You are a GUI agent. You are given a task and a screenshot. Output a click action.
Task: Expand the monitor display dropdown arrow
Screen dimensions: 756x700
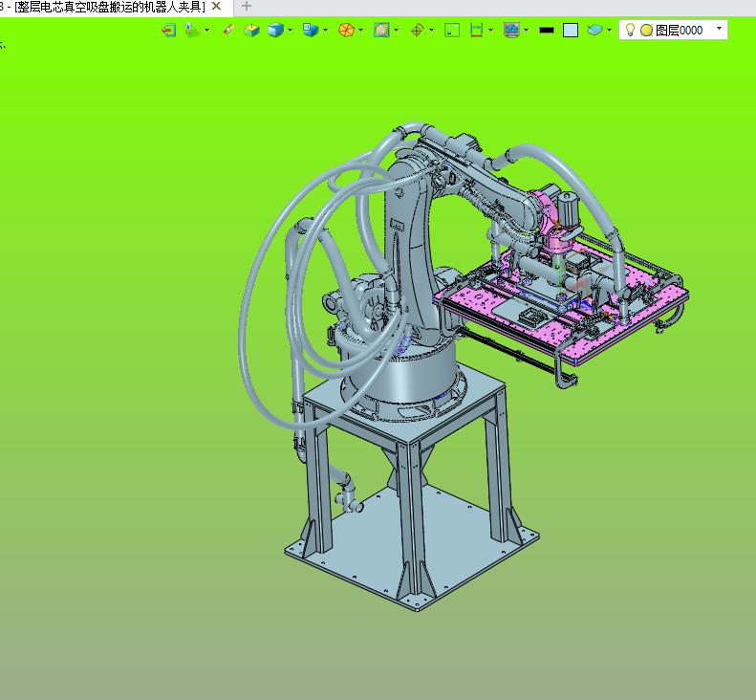(527, 31)
